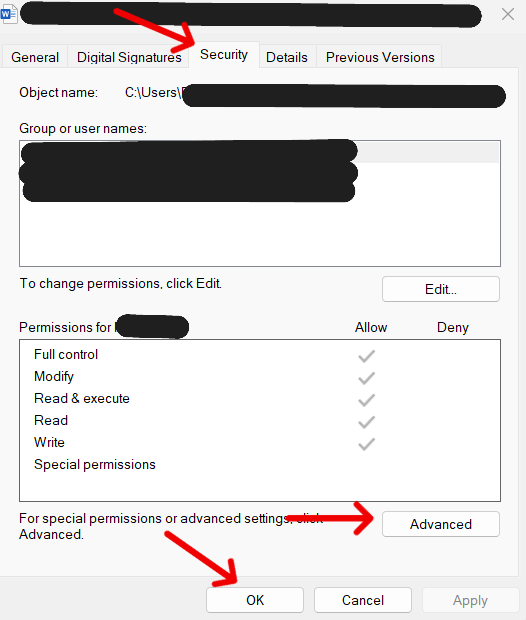This screenshot has height=620, width=526.
Task: Click the Object name path text
Action: point(315,93)
